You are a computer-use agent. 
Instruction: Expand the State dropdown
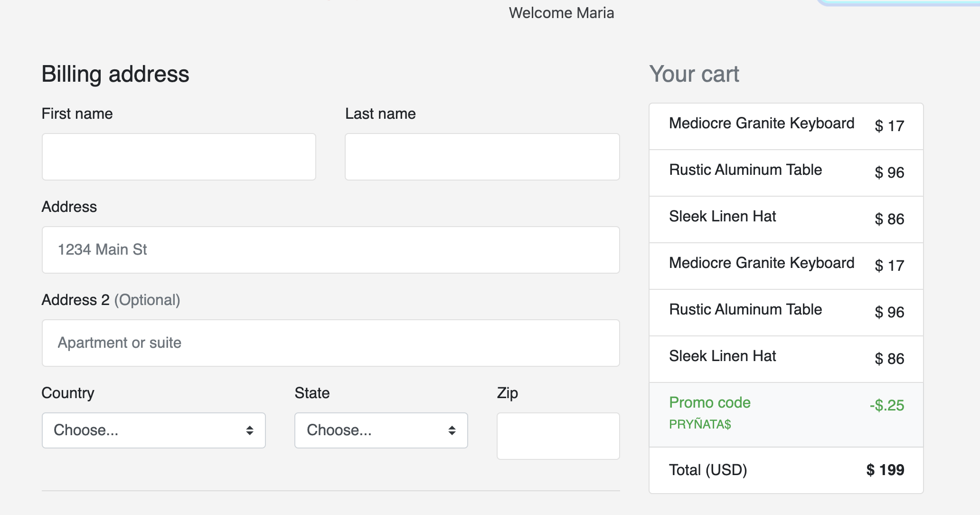pyautogui.click(x=381, y=430)
